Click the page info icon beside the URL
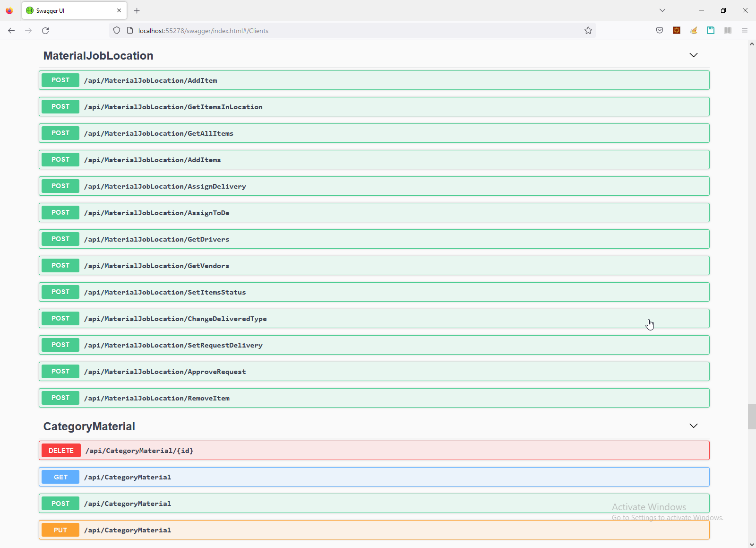This screenshot has height=548, width=756. [130, 31]
